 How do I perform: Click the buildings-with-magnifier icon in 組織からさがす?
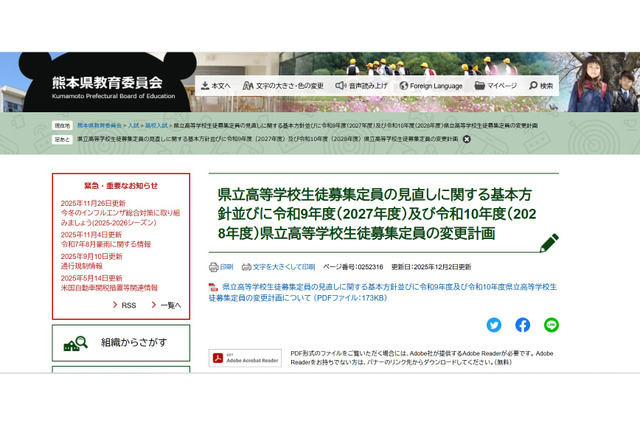(x=76, y=344)
